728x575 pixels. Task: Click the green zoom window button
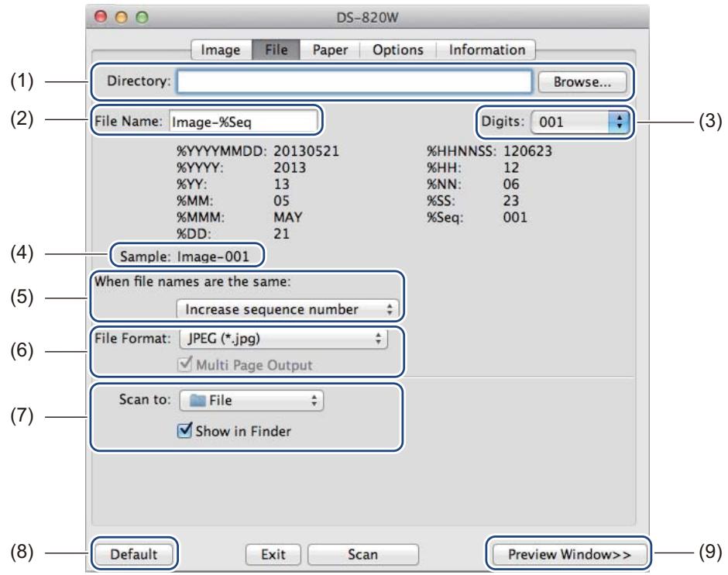142,17
